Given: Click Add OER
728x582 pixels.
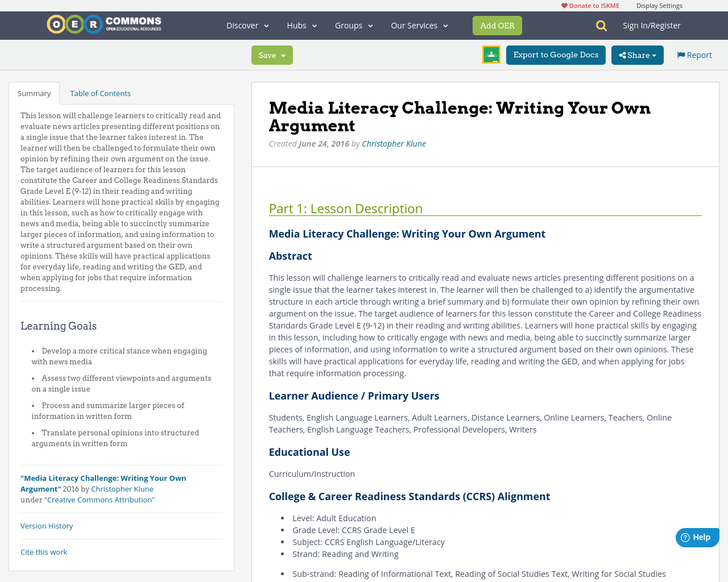Looking at the screenshot, I should 497,25.
